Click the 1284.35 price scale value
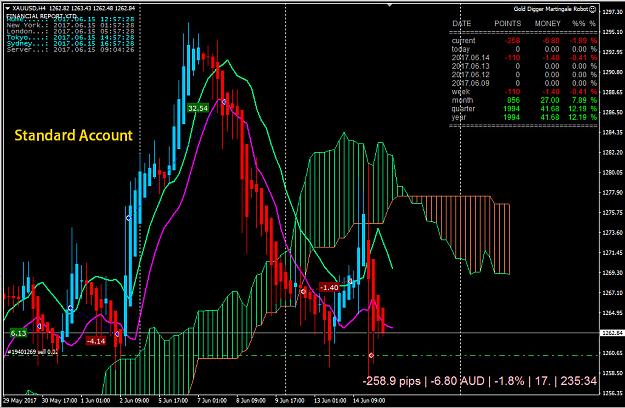The height and width of the screenshot is (408, 625). point(613,132)
